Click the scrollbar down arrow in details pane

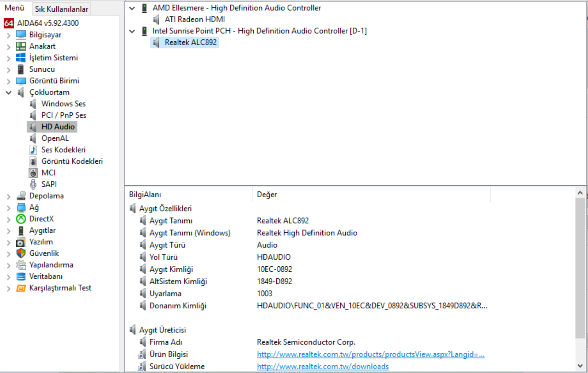click(x=580, y=366)
